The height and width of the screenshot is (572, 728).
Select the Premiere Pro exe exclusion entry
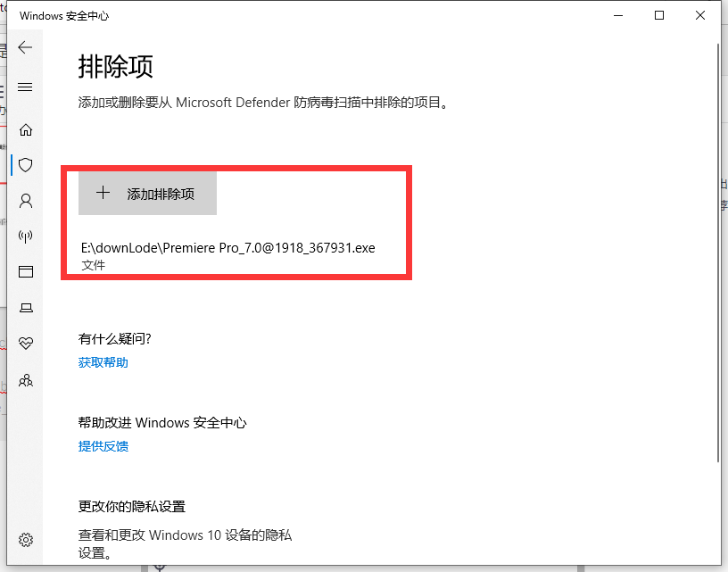228,255
